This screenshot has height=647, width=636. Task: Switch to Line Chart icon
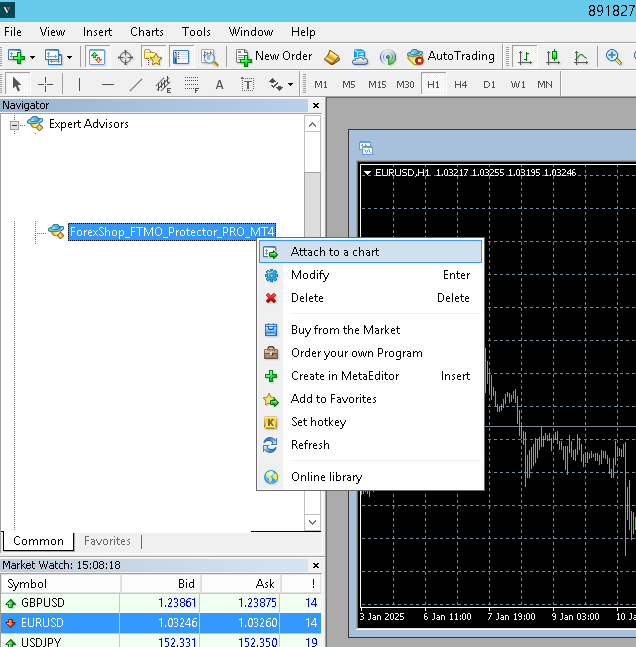[x=581, y=57]
